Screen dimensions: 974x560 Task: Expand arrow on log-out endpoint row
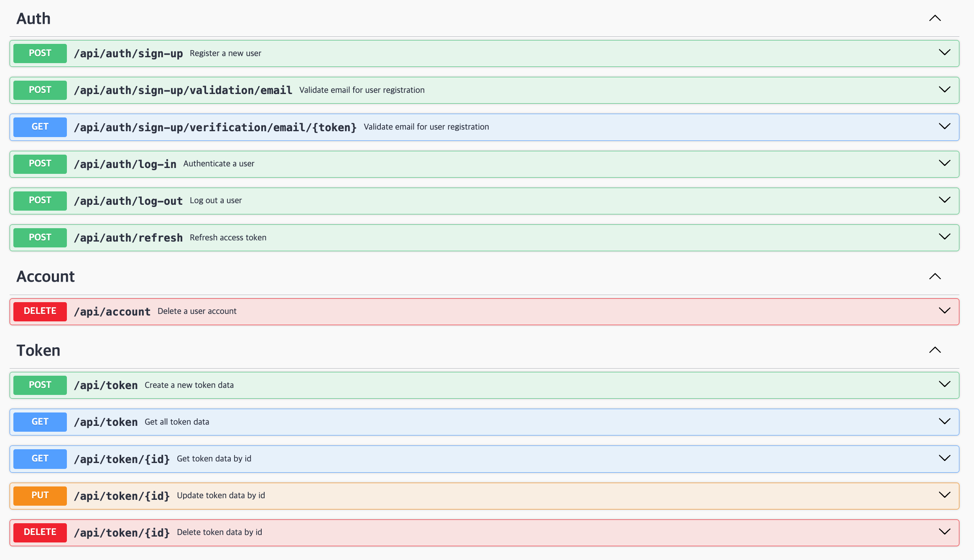point(944,200)
